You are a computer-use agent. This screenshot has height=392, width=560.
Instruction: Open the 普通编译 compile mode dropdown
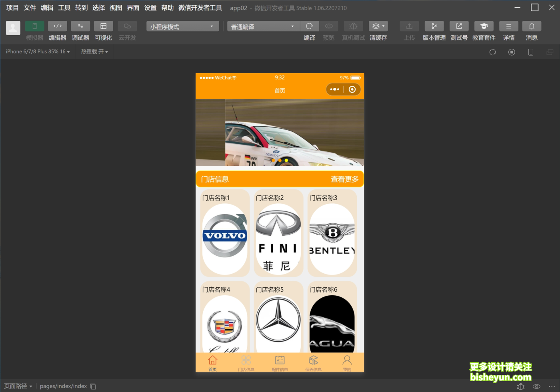[264, 26]
